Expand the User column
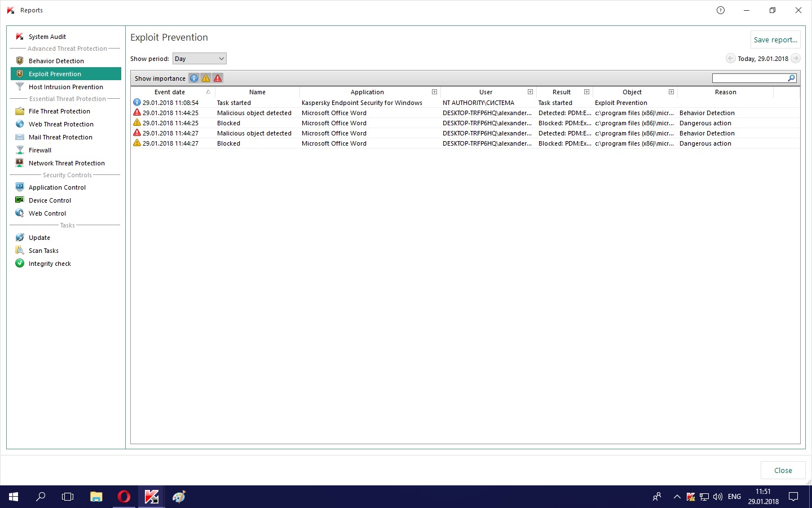This screenshot has width=812, height=508. tap(530, 92)
